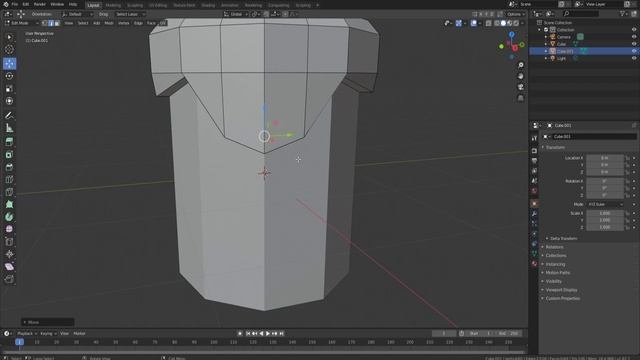
Task: Hide the Camera object in outliner
Action: pos(634,37)
